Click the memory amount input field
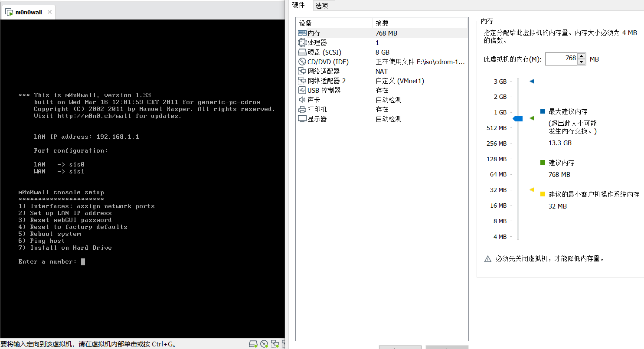 [x=561, y=59]
